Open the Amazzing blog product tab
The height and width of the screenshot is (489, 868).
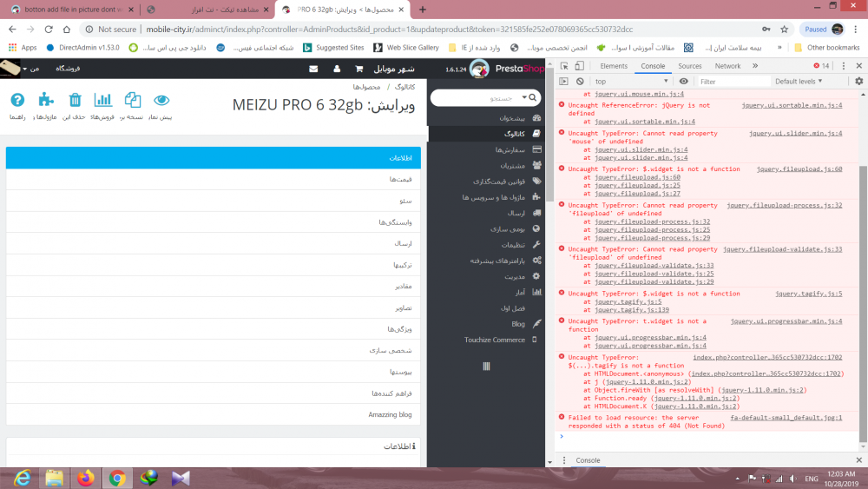pos(214,414)
